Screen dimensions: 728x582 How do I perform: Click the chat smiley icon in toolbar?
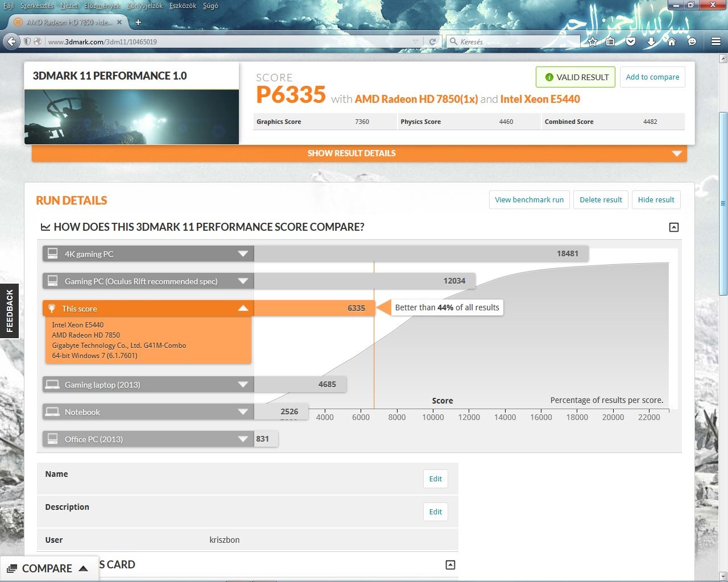[x=692, y=41]
